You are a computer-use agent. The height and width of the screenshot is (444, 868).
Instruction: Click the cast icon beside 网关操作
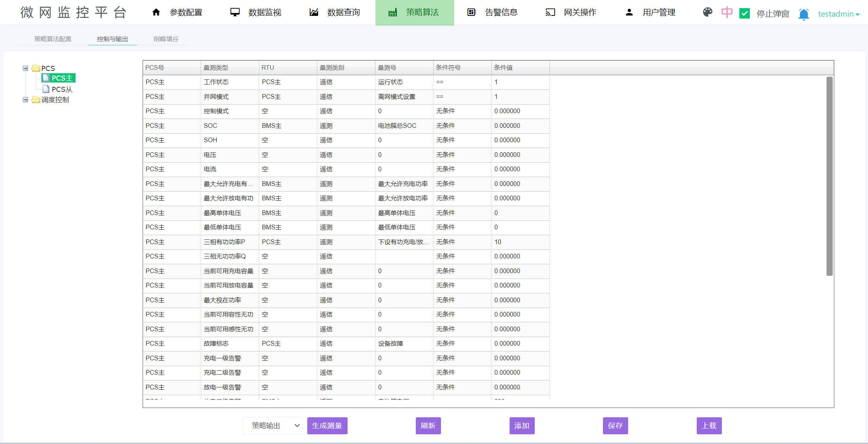pos(550,12)
